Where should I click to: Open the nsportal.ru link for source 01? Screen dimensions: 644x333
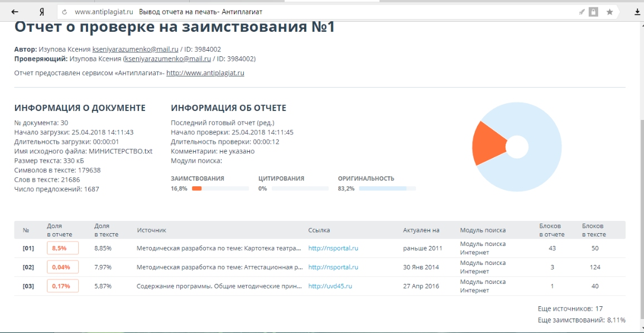coord(333,248)
